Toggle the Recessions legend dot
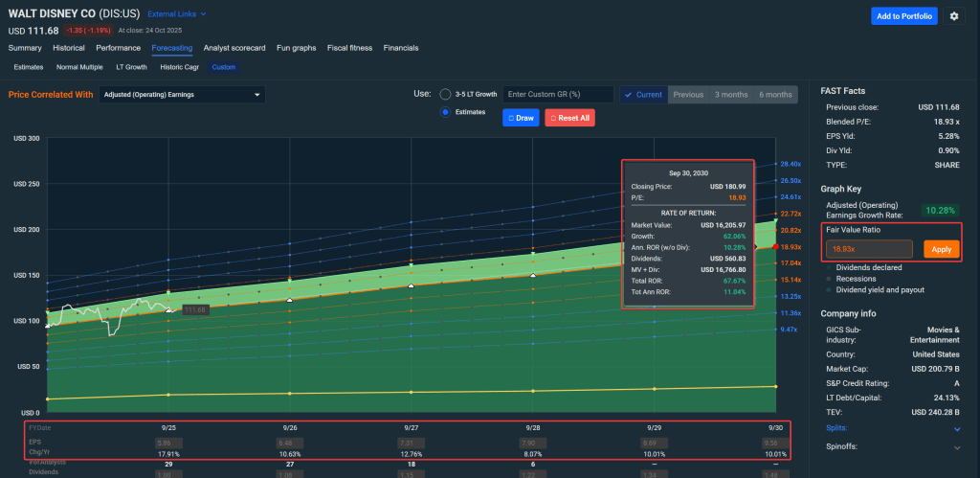 [x=829, y=279]
